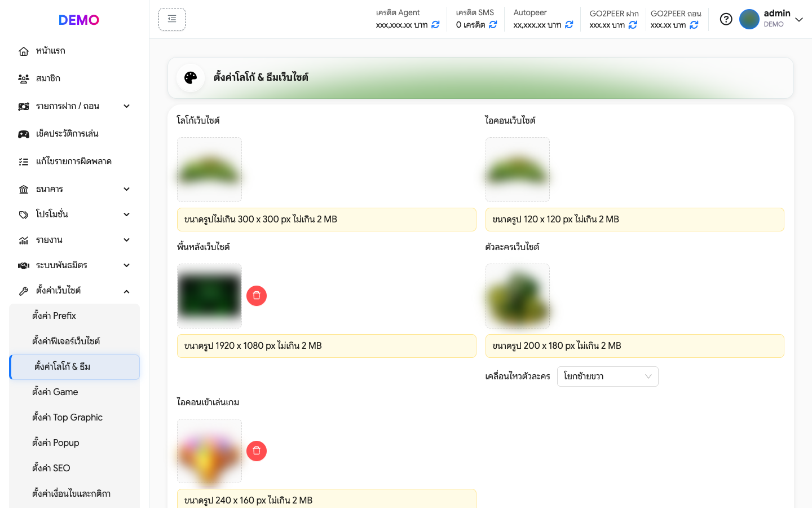This screenshot has width=812, height=508.
Task: Refresh the Autopeer balance
Action: click(569, 25)
